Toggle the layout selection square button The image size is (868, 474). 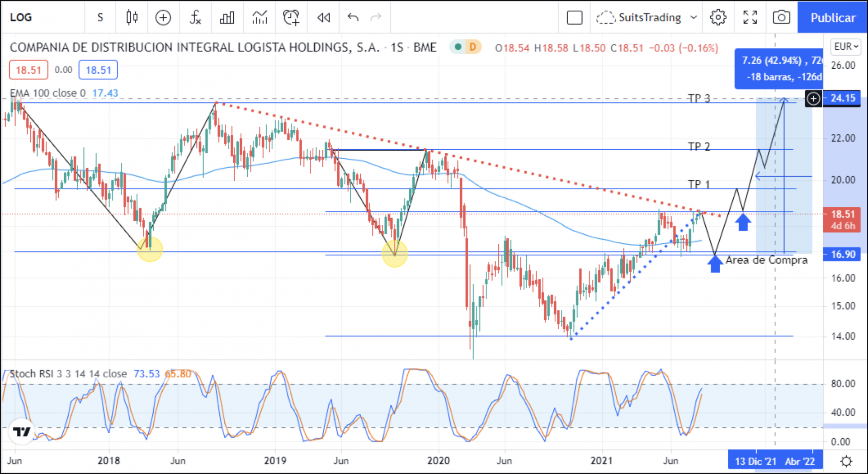point(574,18)
